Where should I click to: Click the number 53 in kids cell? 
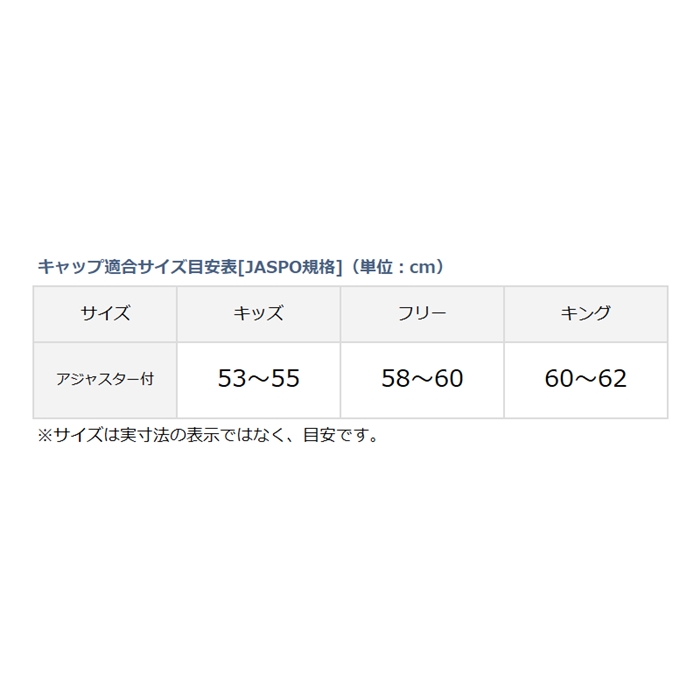pos(232,379)
